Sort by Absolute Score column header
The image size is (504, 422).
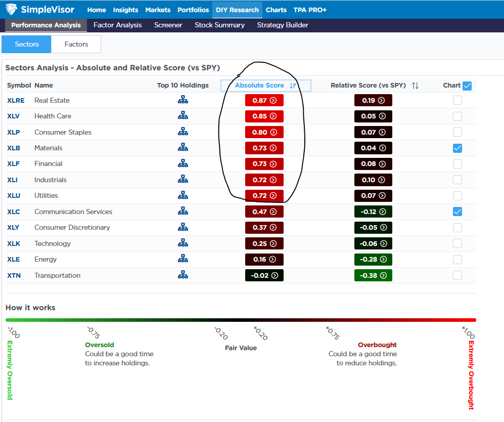tap(259, 86)
